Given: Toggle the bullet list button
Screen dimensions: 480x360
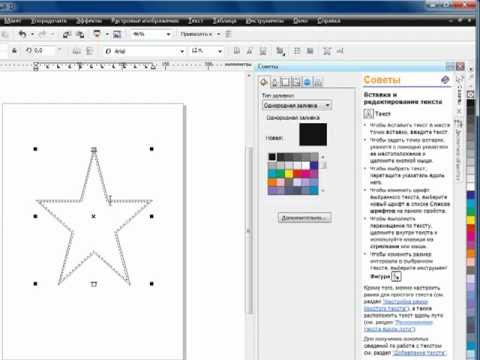Looking at the screenshot, I should 297,51.
